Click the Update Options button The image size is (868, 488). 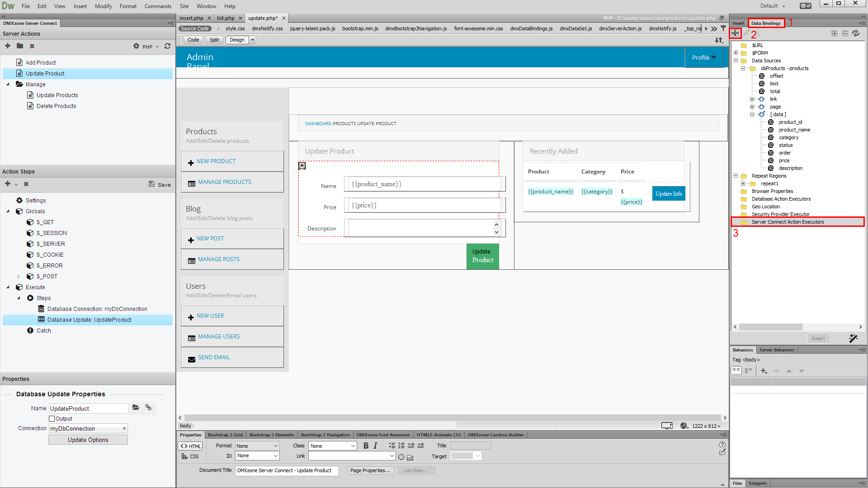click(x=88, y=440)
